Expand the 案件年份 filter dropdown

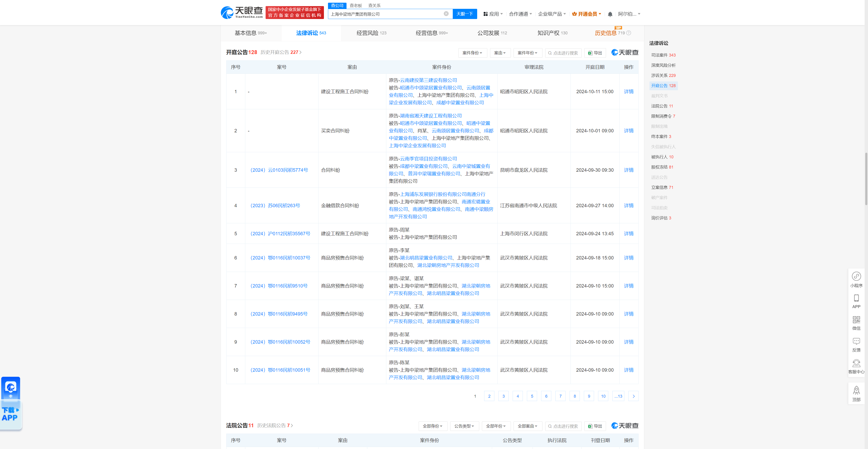pos(528,53)
